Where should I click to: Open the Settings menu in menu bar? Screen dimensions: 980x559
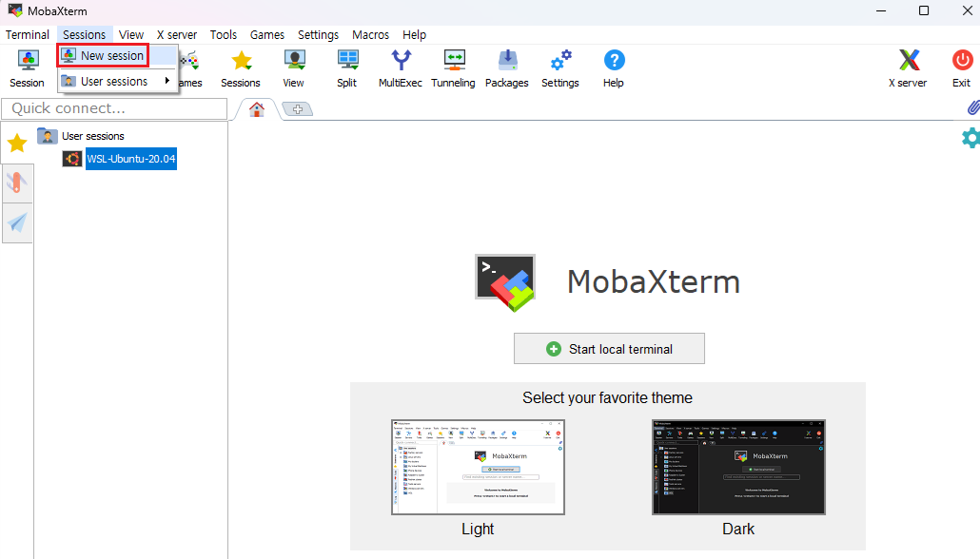click(x=318, y=35)
